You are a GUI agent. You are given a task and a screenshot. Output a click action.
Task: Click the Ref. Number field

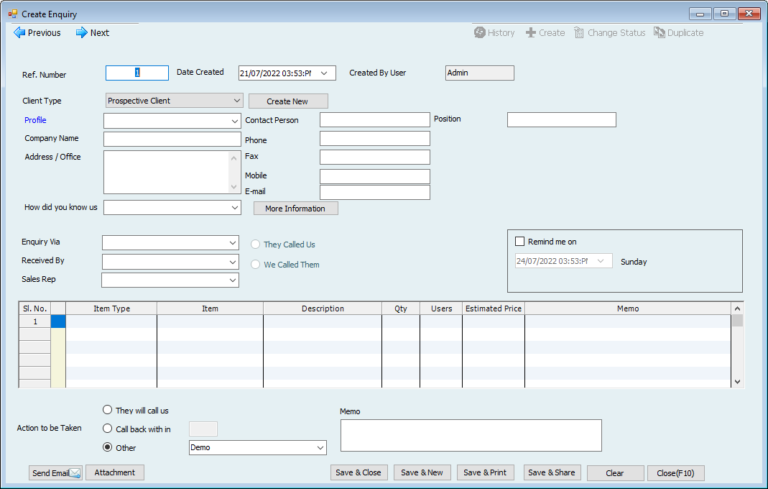137,73
